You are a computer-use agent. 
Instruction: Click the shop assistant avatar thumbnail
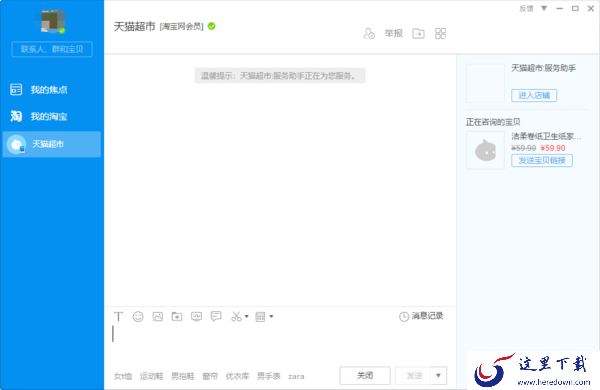click(x=485, y=83)
